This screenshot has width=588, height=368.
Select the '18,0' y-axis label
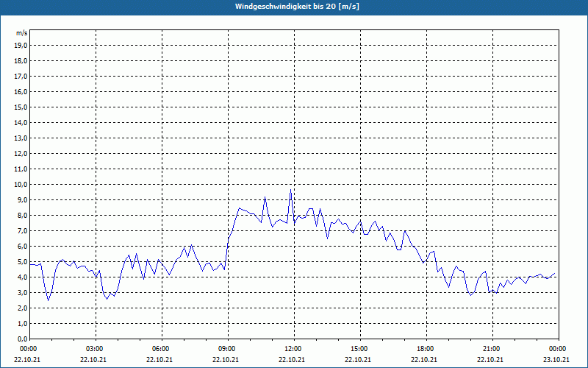click(21, 61)
